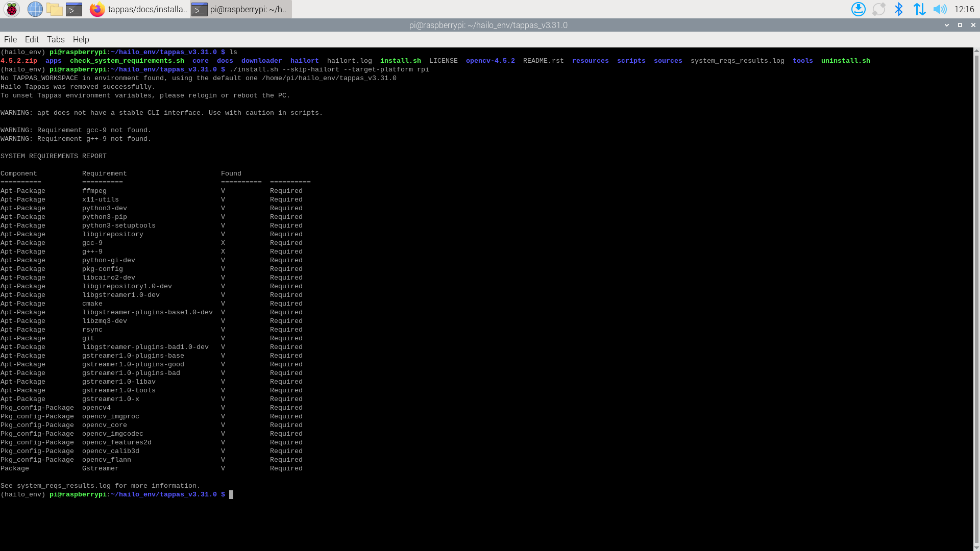Click the updates available download icon
The height and width of the screenshot is (551, 980).
coord(858,9)
